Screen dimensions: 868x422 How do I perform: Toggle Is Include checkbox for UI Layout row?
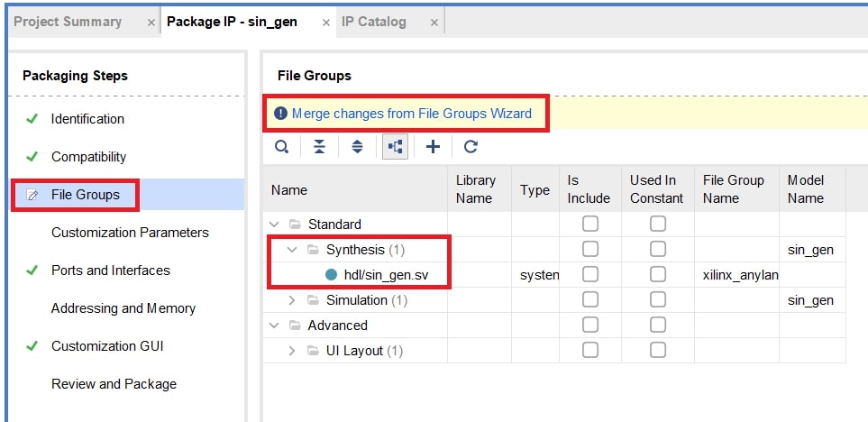click(590, 350)
